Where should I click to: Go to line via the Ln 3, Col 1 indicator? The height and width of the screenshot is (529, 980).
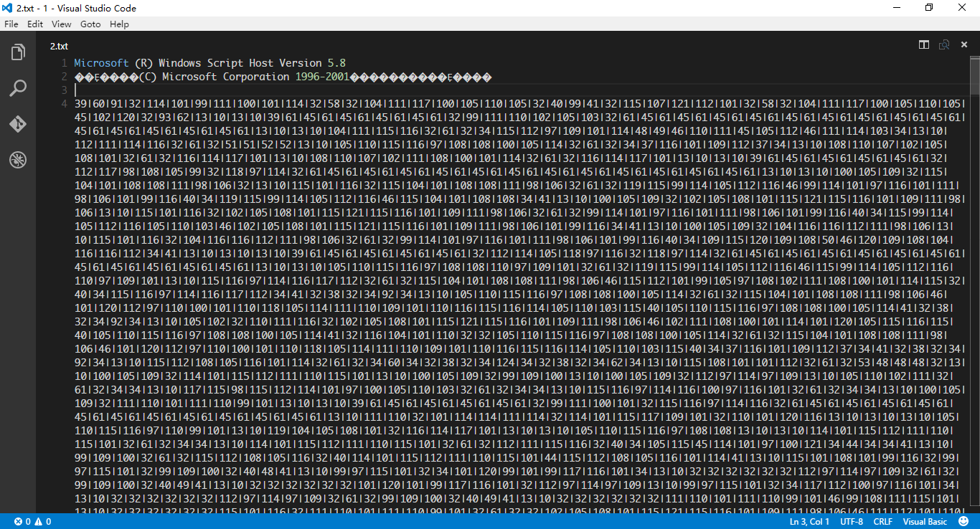pyautogui.click(x=809, y=522)
